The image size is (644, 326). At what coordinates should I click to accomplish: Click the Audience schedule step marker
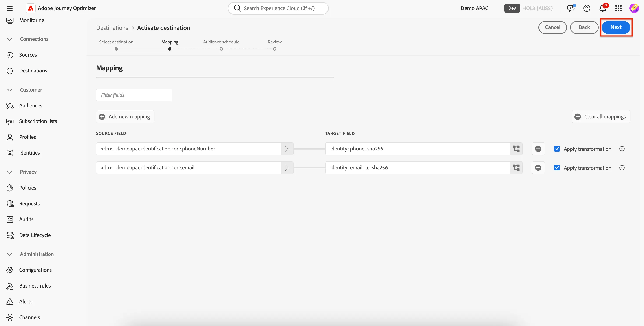(x=221, y=49)
